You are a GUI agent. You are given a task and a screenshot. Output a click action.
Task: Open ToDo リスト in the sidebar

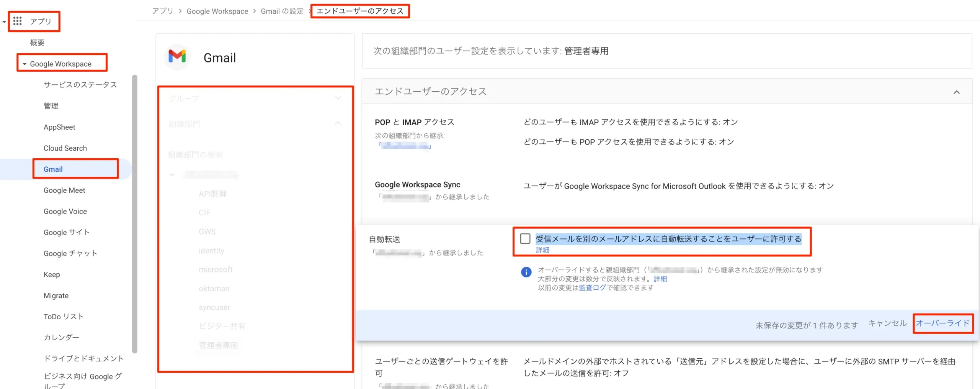click(x=64, y=317)
